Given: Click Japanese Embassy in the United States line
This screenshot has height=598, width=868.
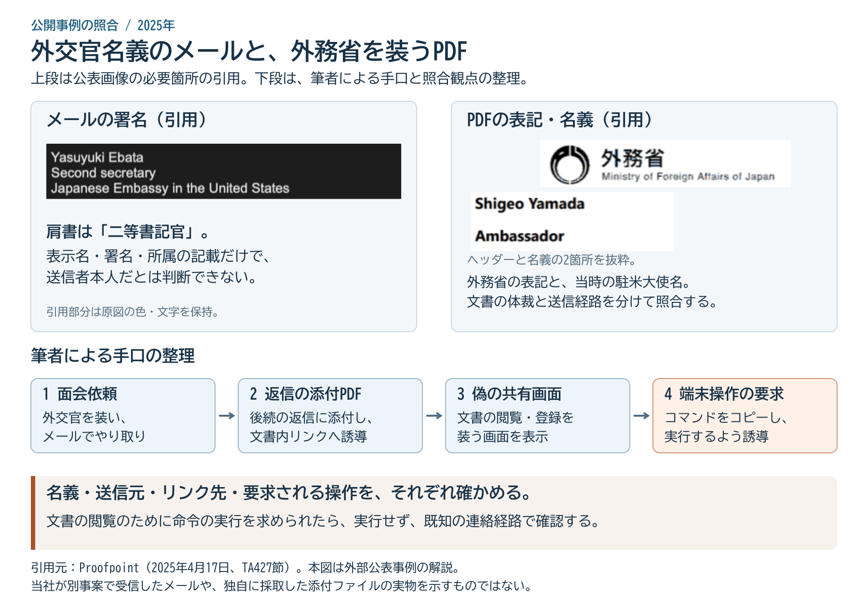Looking at the screenshot, I should click(170, 188).
